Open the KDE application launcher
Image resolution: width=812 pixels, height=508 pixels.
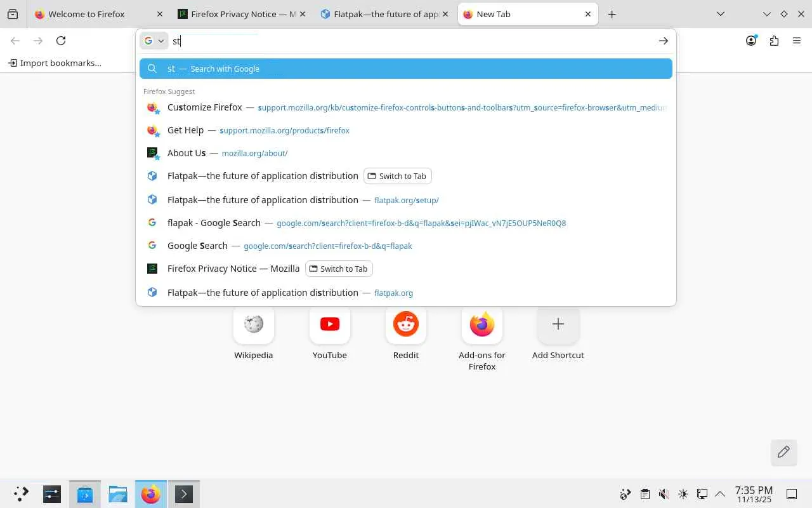(x=21, y=494)
